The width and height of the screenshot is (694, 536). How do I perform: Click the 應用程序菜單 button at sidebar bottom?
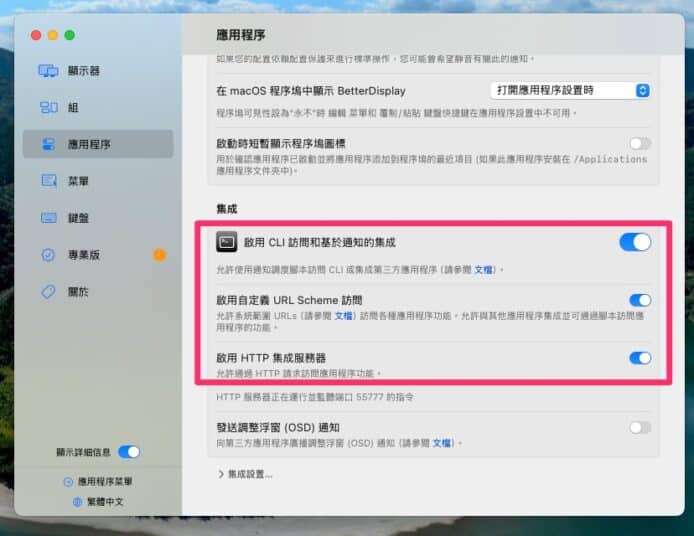98,482
